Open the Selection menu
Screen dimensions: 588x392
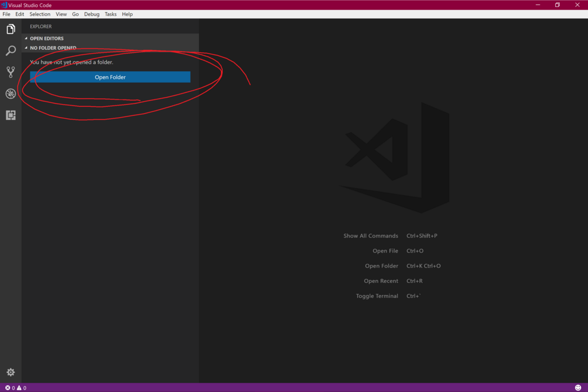(x=40, y=14)
